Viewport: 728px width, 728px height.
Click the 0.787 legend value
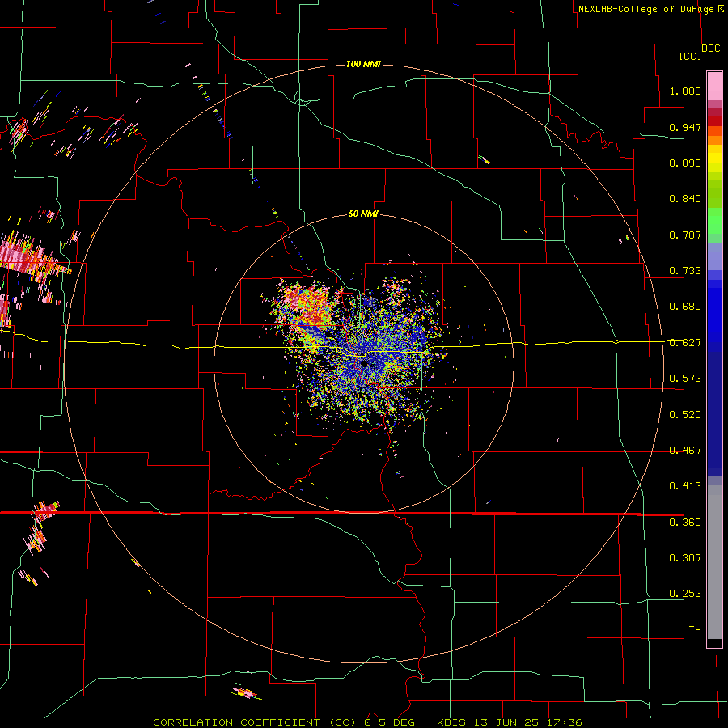[685, 235]
